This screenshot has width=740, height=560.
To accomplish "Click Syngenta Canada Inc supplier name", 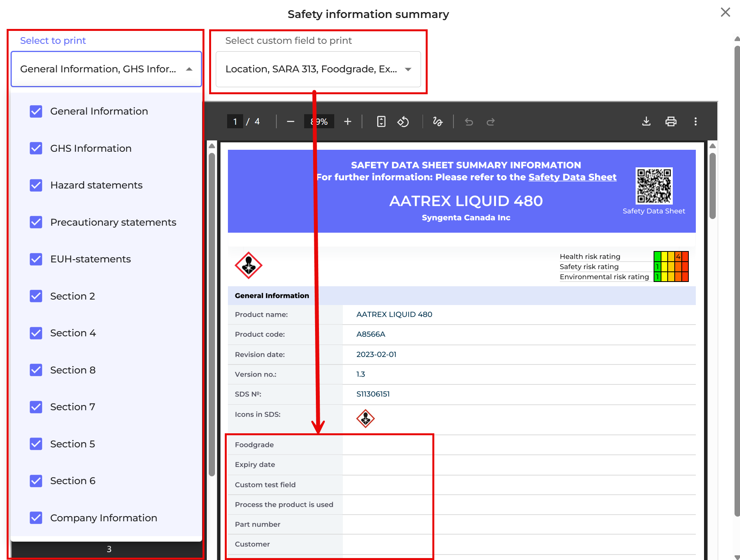I will click(466, 218).
